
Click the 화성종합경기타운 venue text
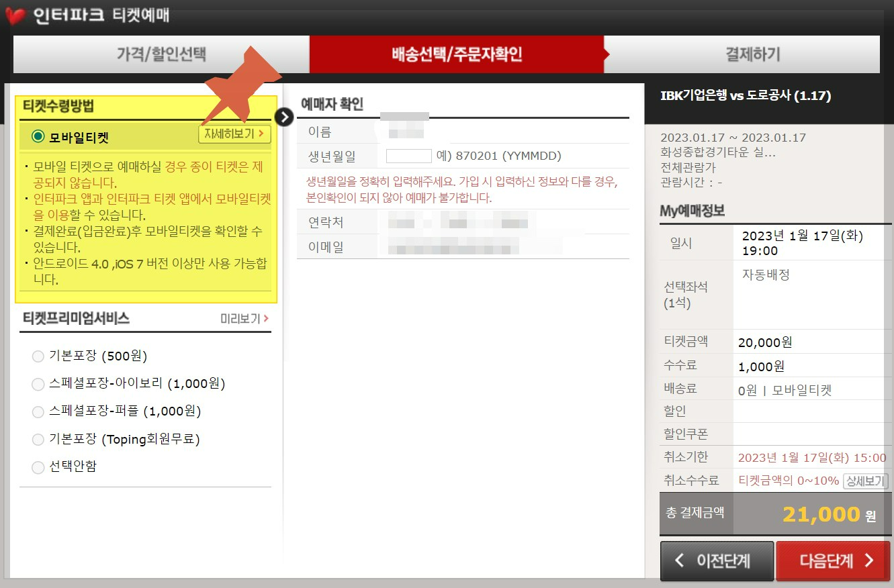[718, 152]
